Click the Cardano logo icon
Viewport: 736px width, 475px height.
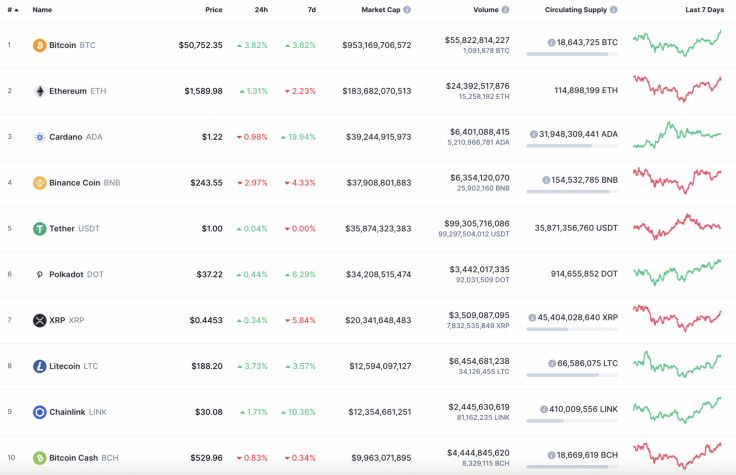pyautogui.click(x=39, y=137)
